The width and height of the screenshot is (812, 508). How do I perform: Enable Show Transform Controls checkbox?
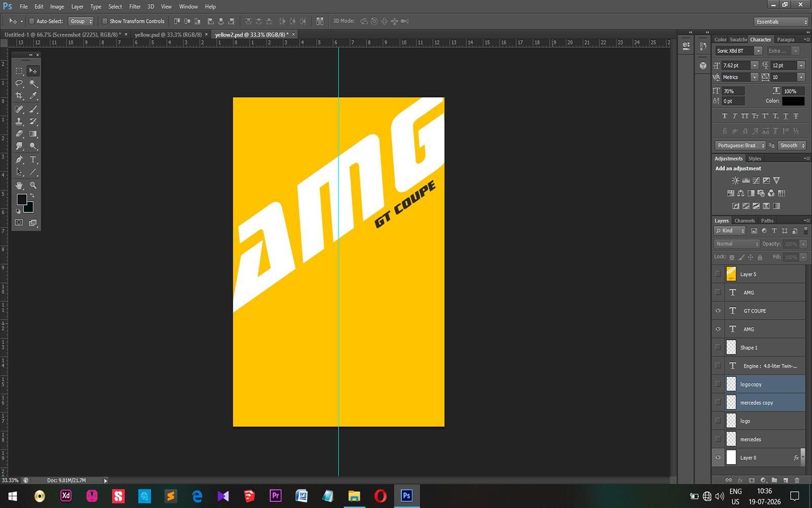coord(105,21)
